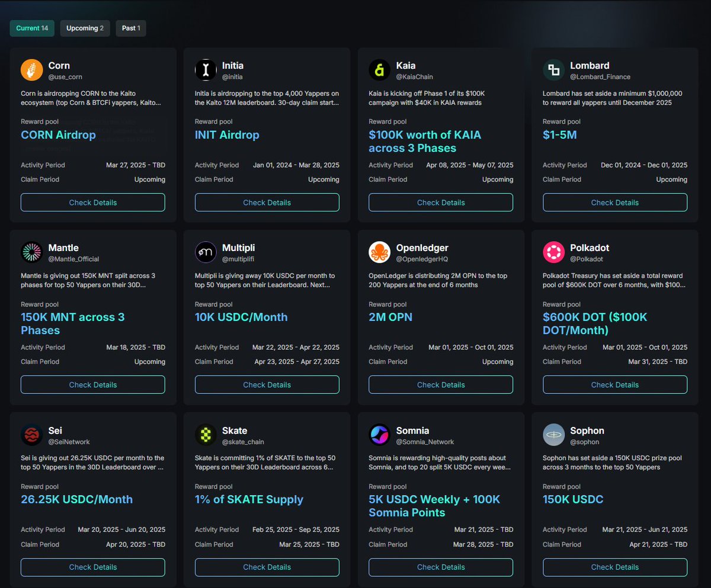Screen dimensions: 711x588
Task: Open Check Details for Polkadot
Action: [x=615, y=385]
